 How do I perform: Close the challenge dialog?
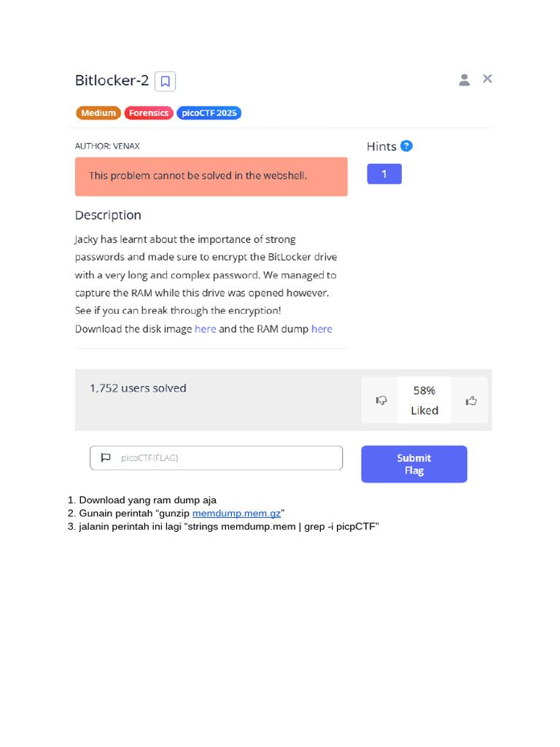pos(487,79)
